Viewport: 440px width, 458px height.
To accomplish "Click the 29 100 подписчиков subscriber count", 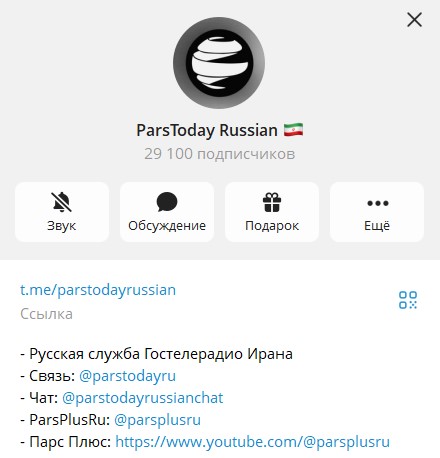I will click(220, 154).
